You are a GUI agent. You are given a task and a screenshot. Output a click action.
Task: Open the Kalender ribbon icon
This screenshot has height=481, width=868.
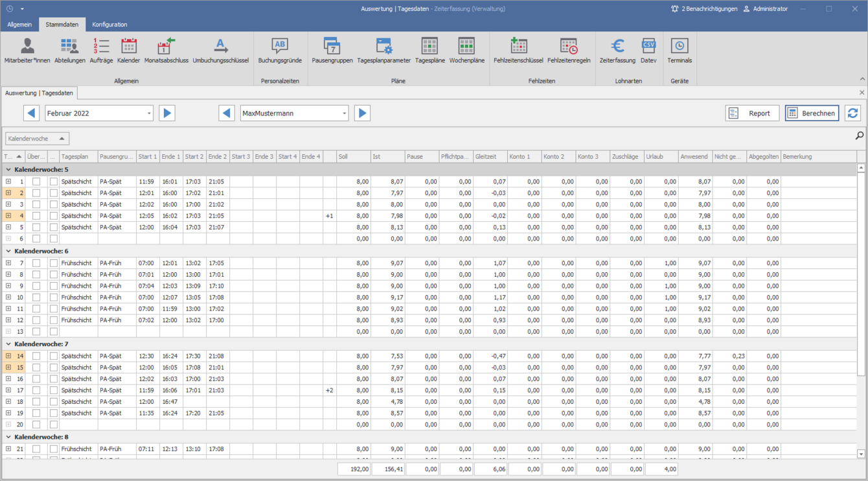click(129, 51)
